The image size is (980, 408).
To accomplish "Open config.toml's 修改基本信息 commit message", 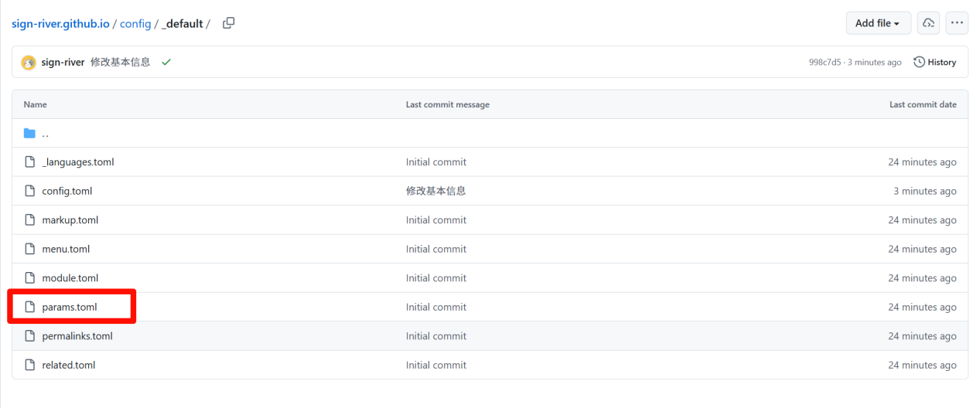I will point(435,191).
